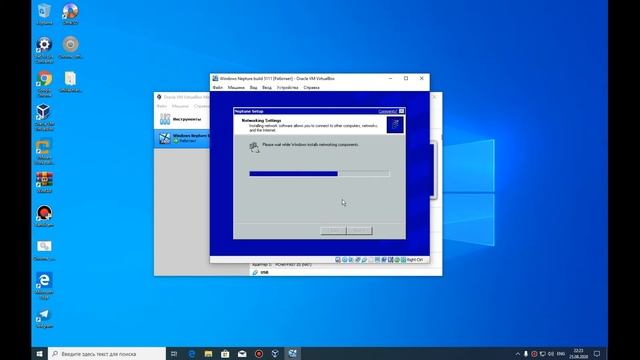Image resolution: width=640 pixels, height=360 pixels.
Task: Open Microsoft Store from the taskbar
Action: [225, 353]
